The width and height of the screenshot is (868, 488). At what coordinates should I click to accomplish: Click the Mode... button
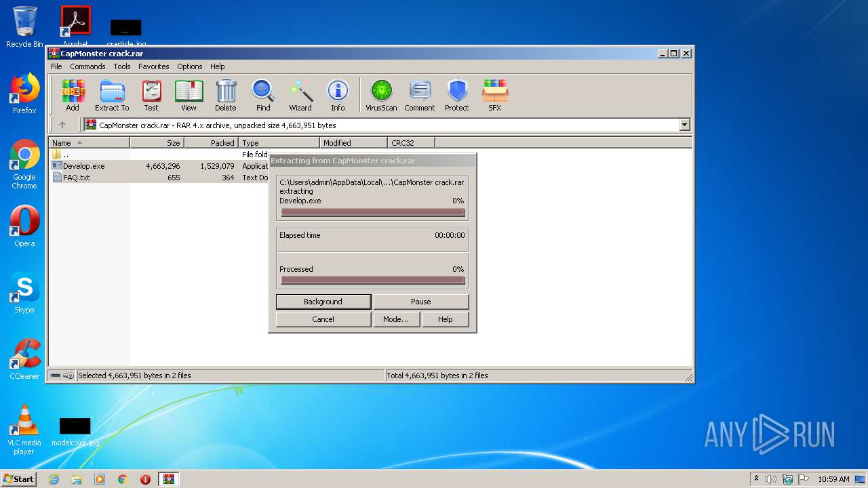point(396,319)
